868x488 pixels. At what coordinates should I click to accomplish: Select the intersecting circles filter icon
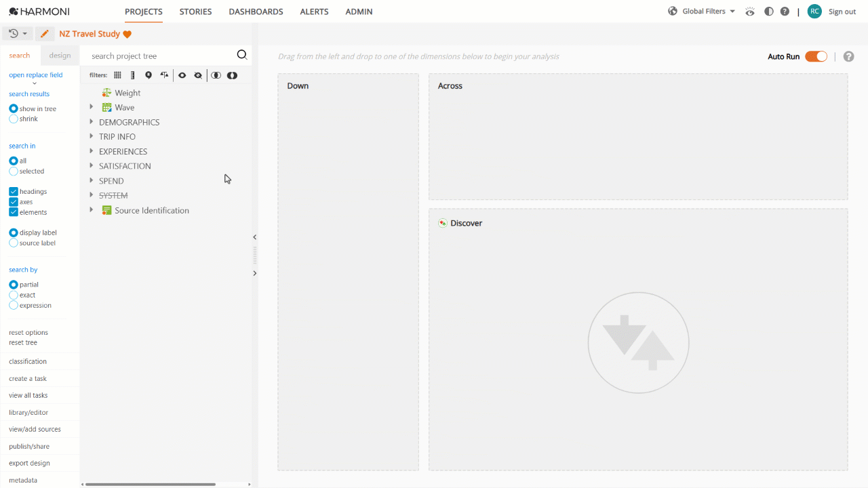tap(216, 75)
